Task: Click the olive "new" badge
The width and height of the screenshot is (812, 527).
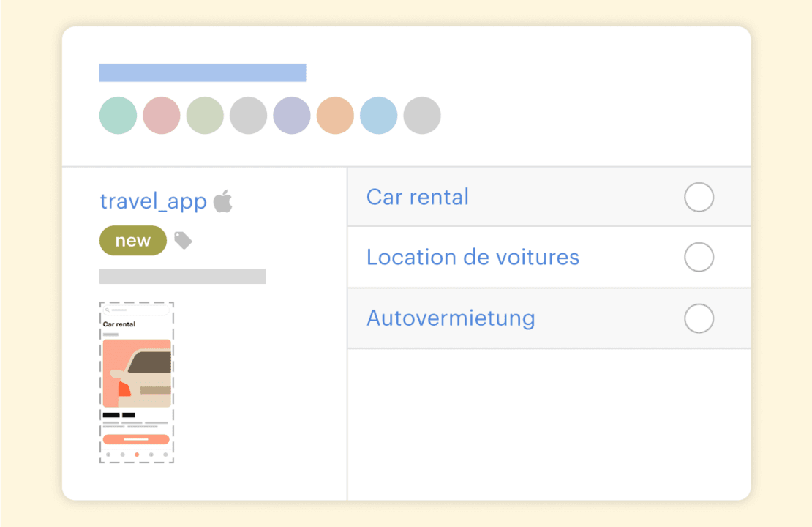Action: (x=133, y=241)
